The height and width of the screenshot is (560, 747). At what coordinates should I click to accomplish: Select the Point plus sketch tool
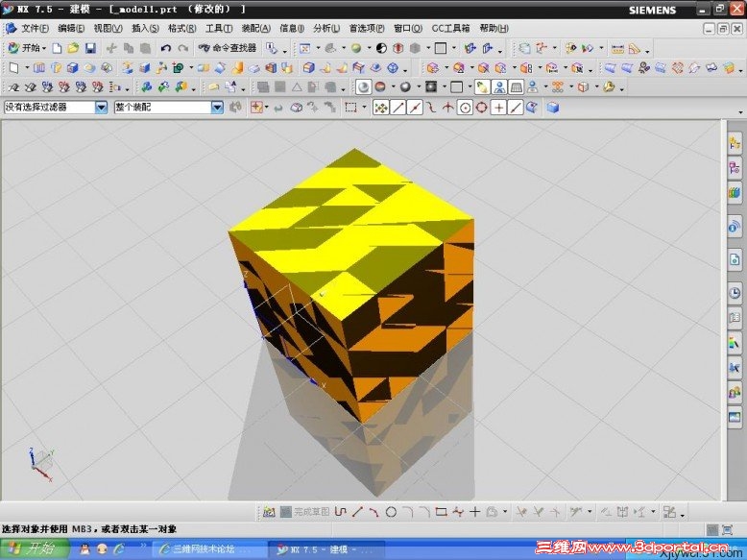pyautogui.click(x=475, y=512)
